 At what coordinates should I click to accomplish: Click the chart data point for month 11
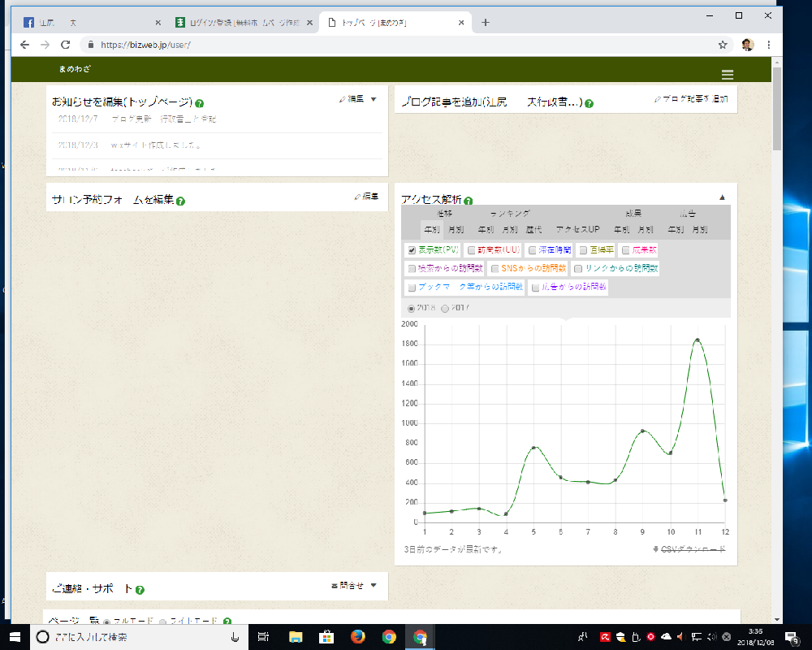point(698,340)
